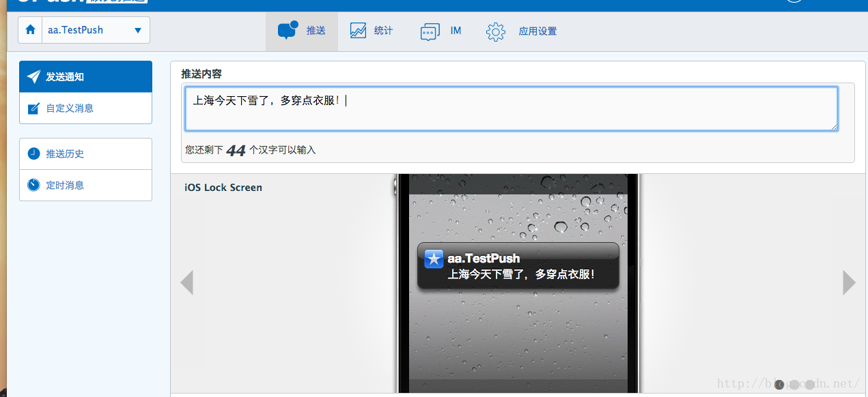Click the aa.TestPush notification banner title

484,258
